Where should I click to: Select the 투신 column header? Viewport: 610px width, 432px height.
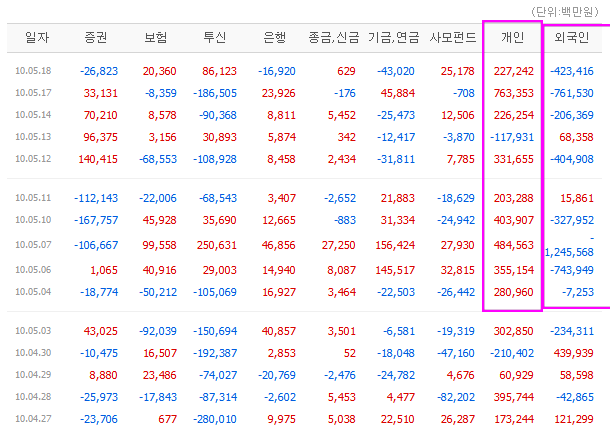215,37
